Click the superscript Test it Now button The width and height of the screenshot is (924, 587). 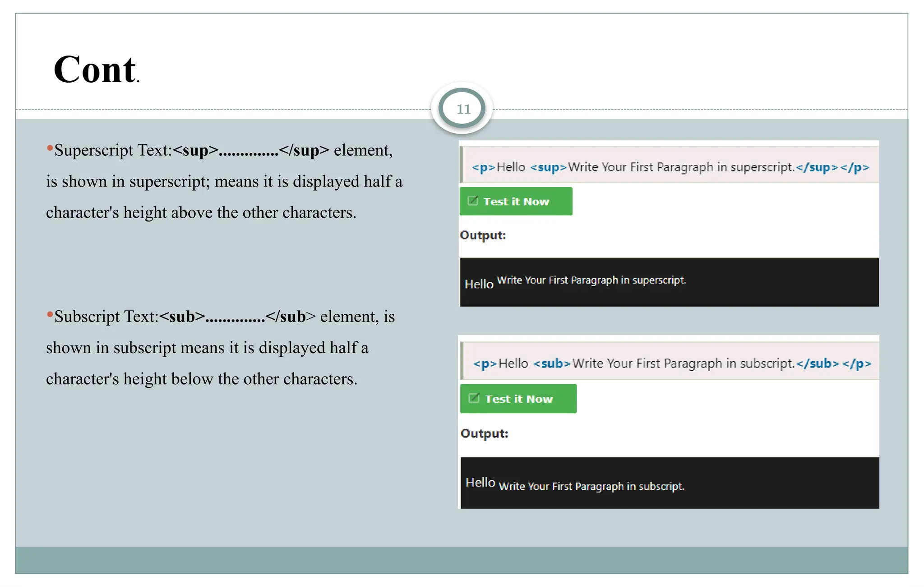(516, 201)
